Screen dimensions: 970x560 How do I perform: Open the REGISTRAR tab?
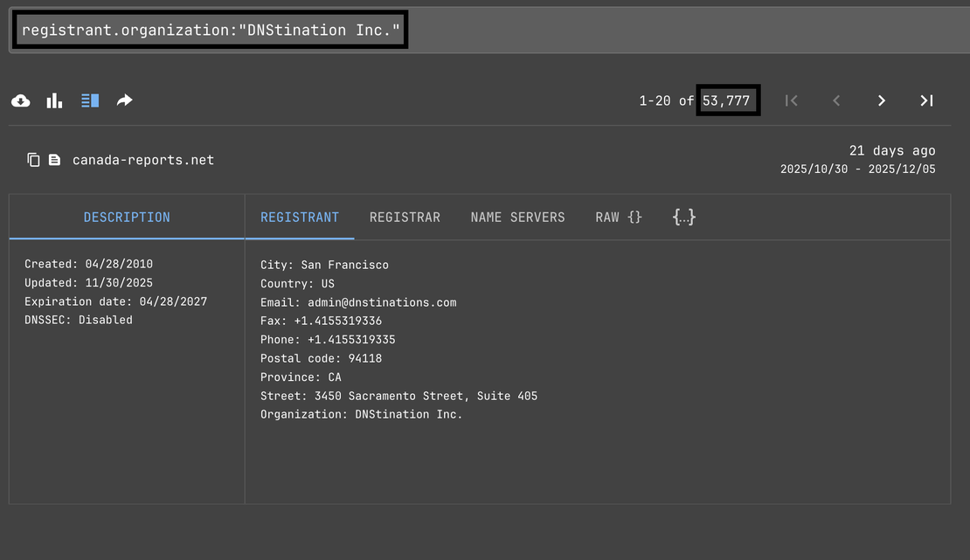[x=405, y=218]
